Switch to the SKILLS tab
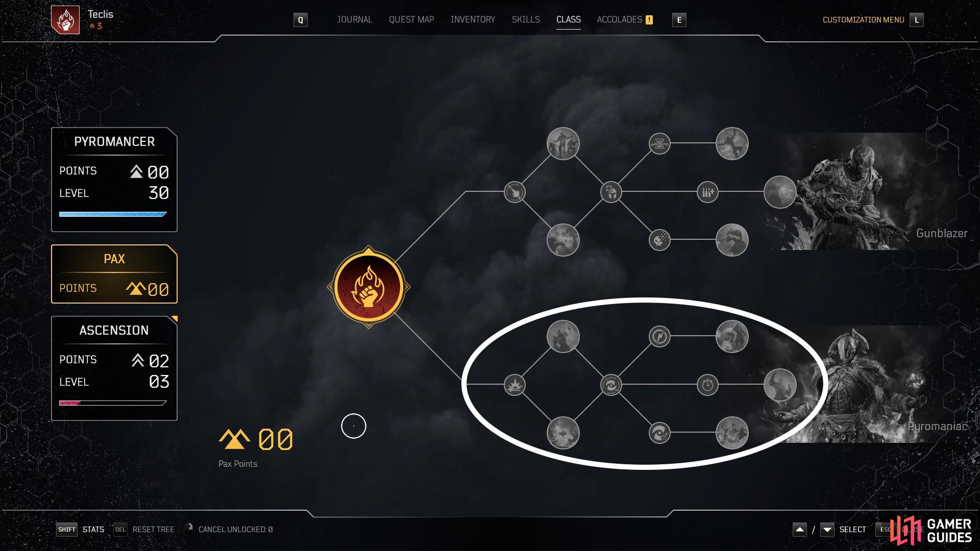 (x=526, y=19)
